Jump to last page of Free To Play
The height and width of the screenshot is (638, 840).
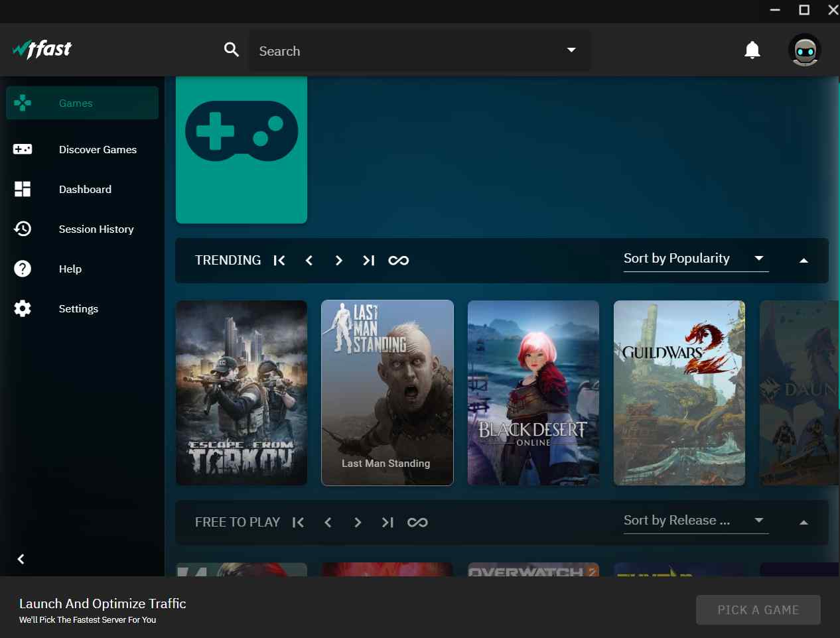[x=387, y=523]
